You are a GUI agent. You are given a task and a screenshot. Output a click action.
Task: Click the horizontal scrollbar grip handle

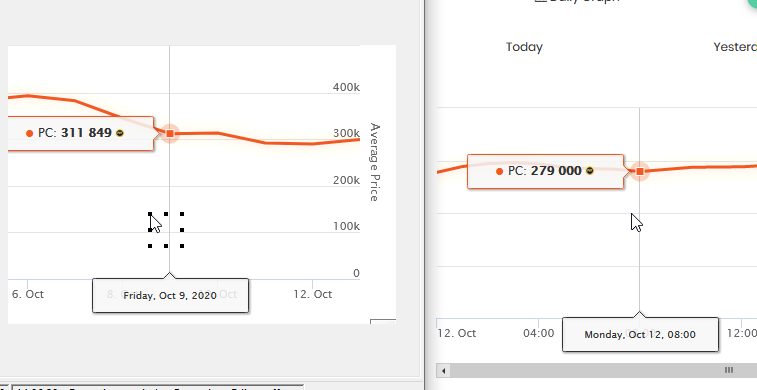(x=729, y=370)
